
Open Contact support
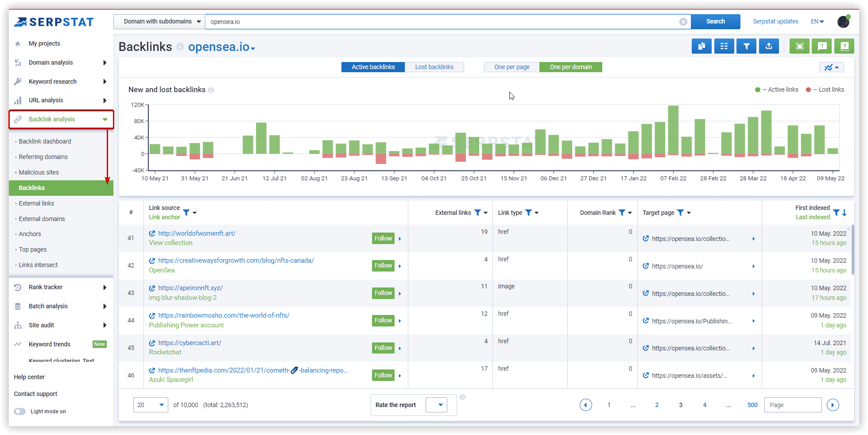click(35, 394)
